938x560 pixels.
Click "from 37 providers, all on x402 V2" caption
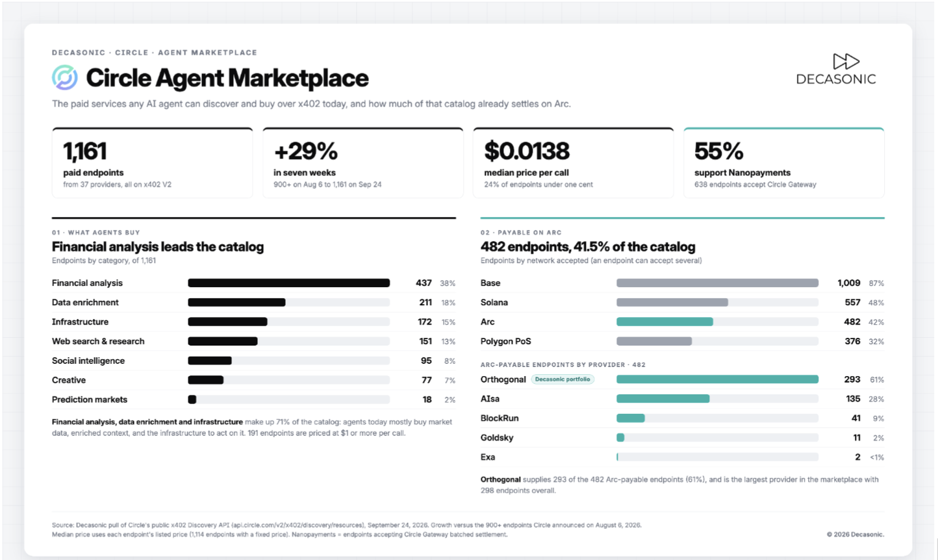[x=117, y=185]
